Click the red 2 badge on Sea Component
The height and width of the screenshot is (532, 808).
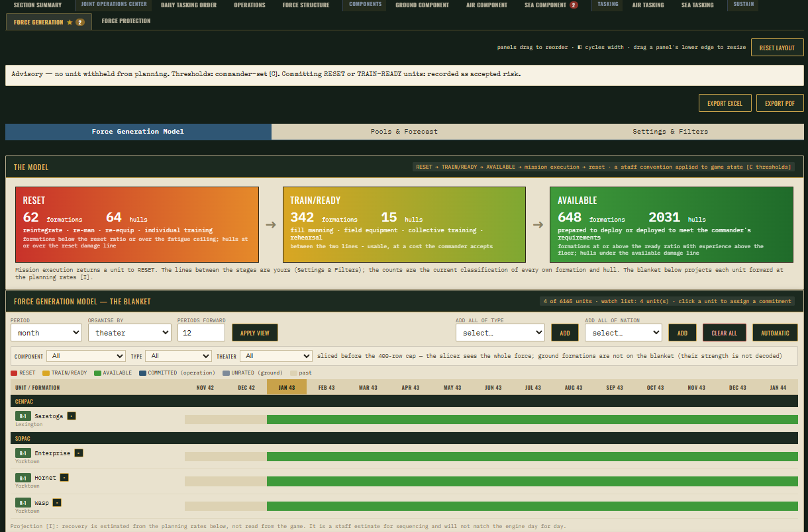pyautogui.click(x=574, y=5)
